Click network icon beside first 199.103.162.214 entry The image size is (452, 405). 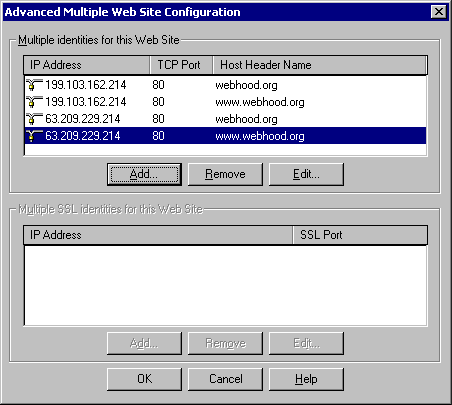(34, 85)
